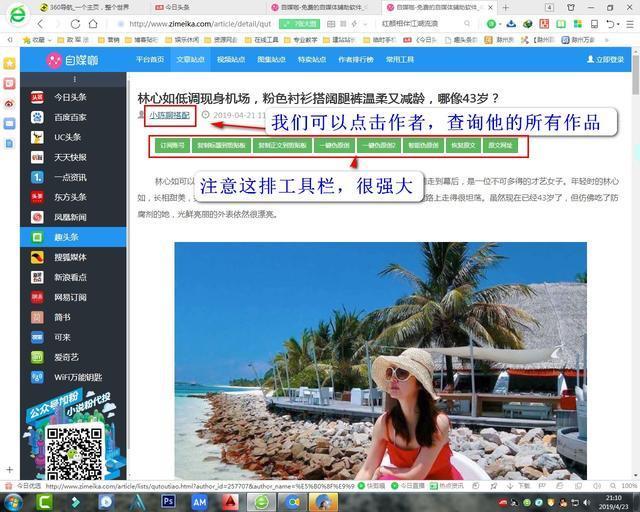Open UC头条 source in sidebar
Image resolution: width=640 pixels, height=512 pixels.
point(68,137)
